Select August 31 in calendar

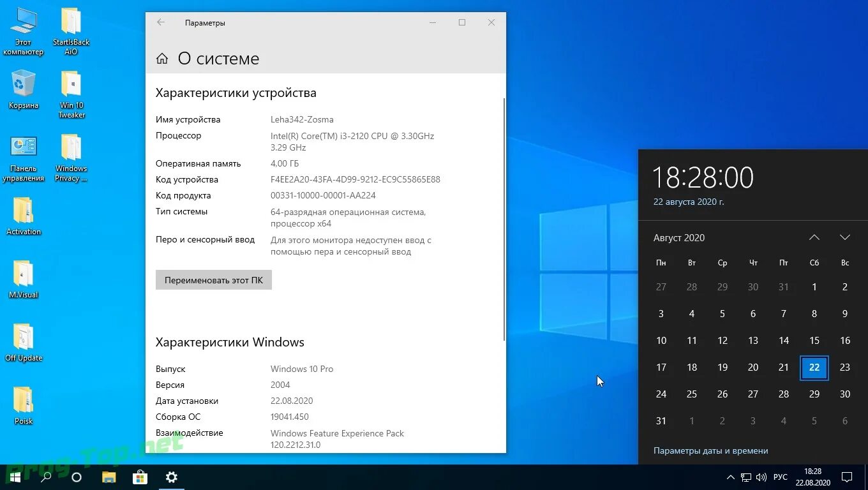(661, 421)
